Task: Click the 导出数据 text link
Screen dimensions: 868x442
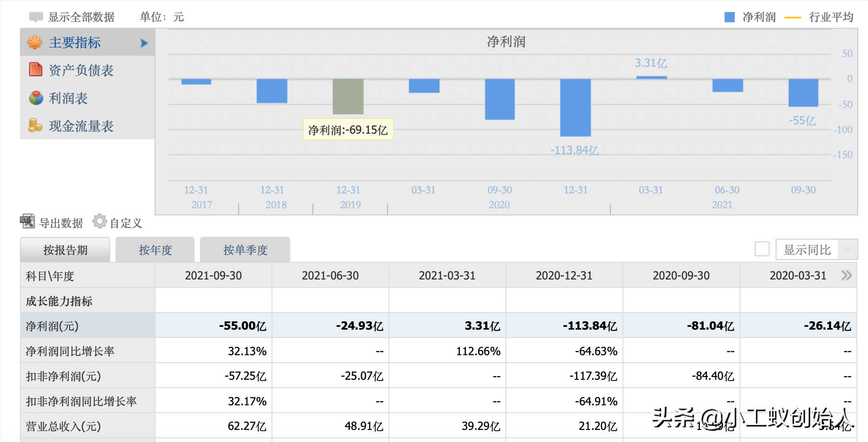Action: [61, 223]
